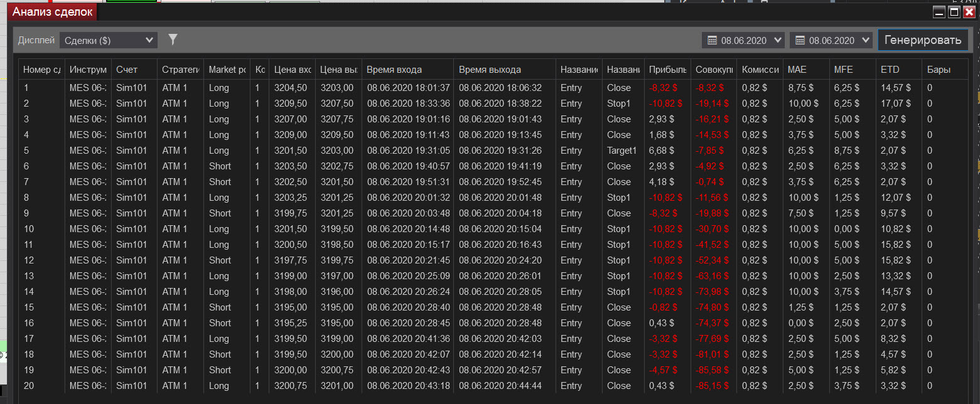Click exit price cell 3207,50
This screenshot has width=980, height=404.
click(x=337, y=104)
